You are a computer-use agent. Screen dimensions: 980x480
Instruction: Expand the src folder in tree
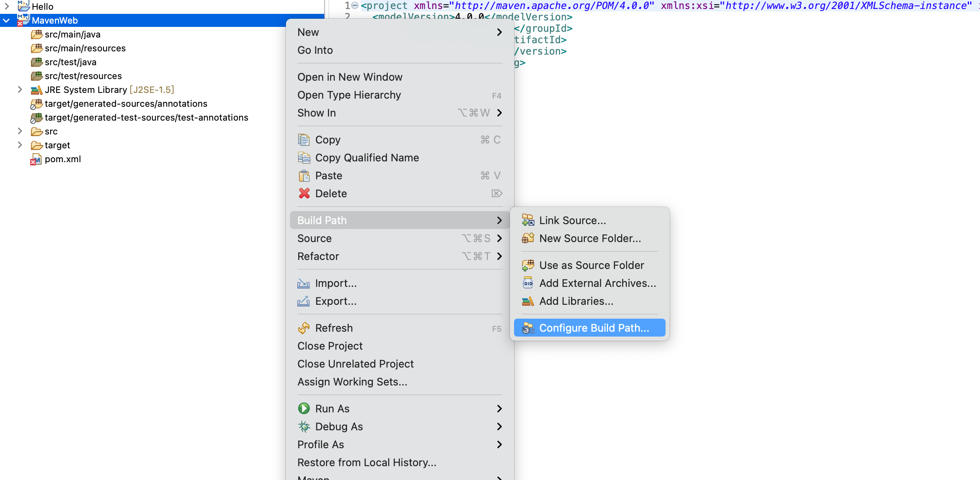(x=20, y=131)
